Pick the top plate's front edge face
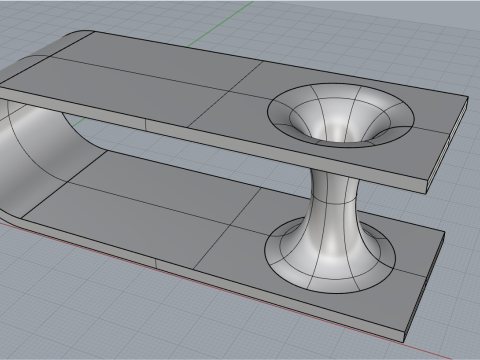 point(213,140)
